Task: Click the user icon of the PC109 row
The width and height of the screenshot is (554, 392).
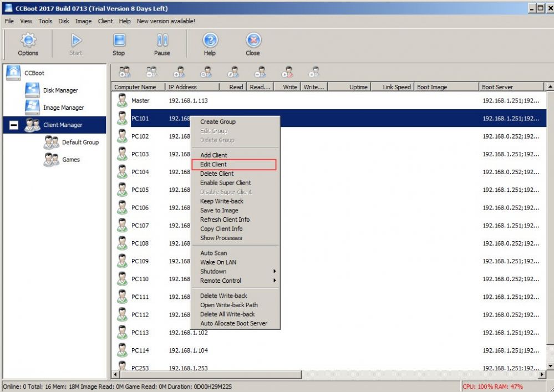Action: [x=122, y=261]
